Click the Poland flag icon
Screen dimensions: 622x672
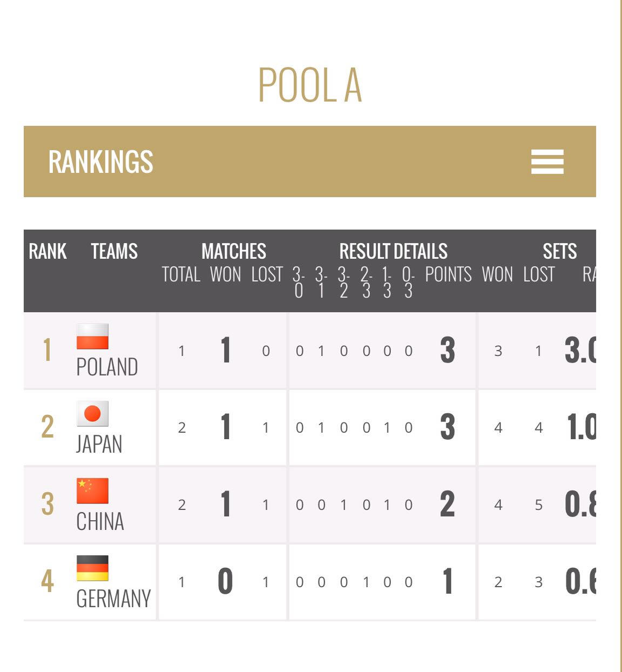pos(92,337)
